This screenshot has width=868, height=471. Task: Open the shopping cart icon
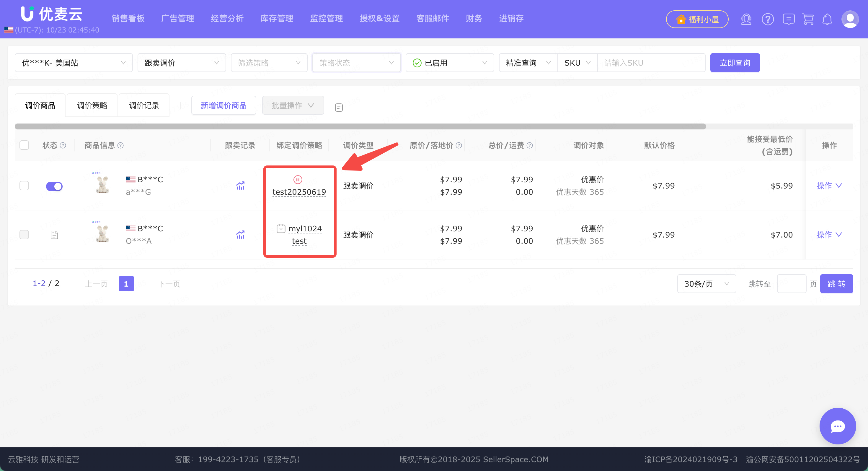tap(808, 19)
